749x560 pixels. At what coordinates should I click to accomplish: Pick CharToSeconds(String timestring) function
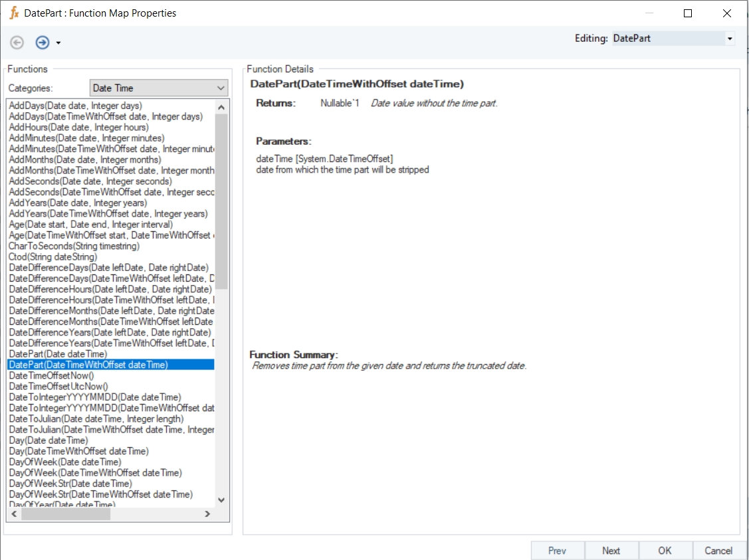click(x=74, y=246)
